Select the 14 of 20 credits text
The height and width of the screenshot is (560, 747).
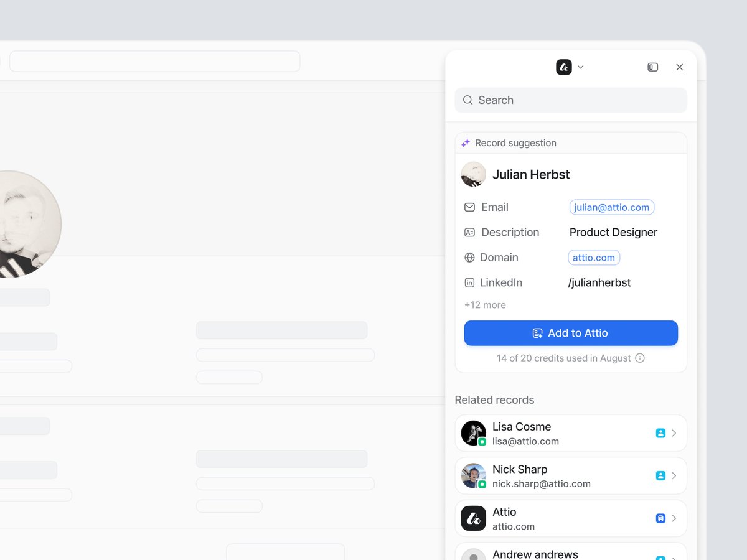coord(564,358)
